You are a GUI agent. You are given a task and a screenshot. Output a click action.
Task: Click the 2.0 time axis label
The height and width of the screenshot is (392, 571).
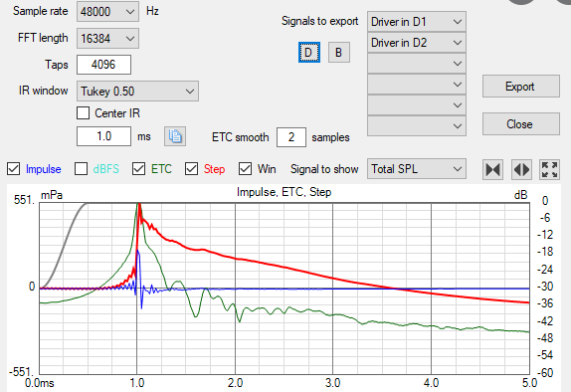[235, 383]
